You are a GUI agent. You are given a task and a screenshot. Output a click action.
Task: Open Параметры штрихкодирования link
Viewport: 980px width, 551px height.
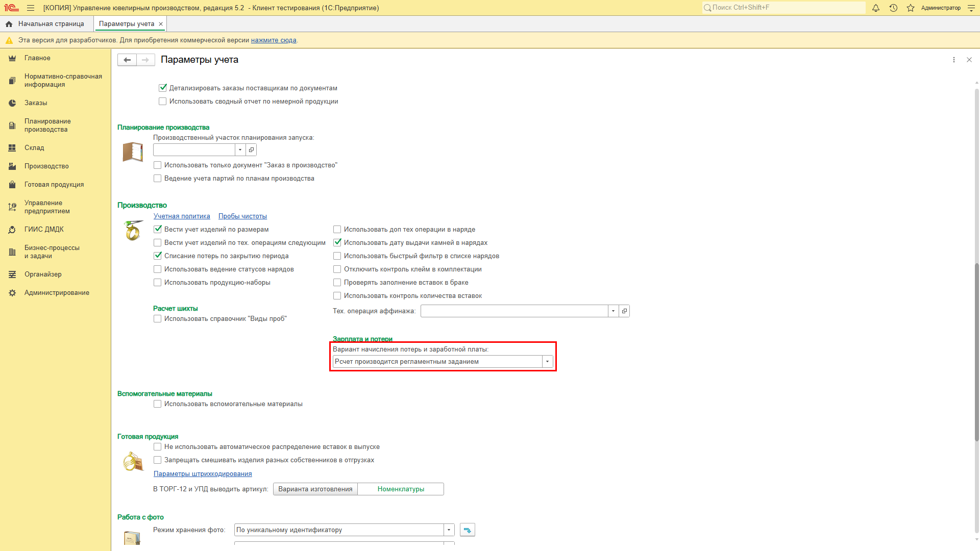pyautogui.click(x=203, y=474)
